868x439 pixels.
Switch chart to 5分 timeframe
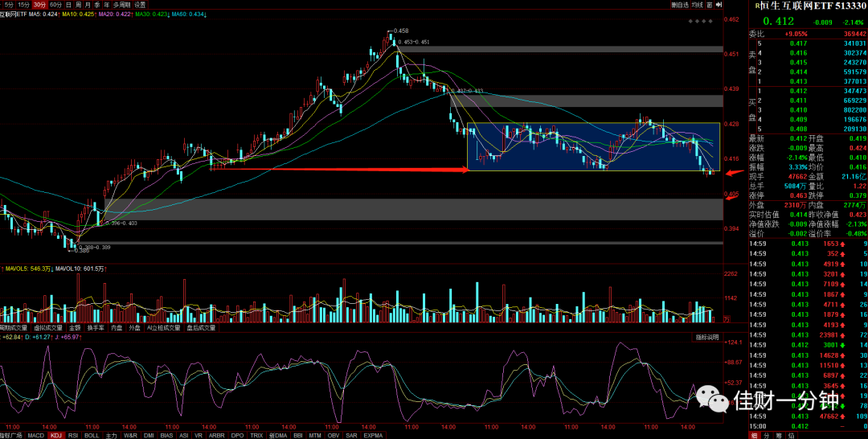click(9, 5)
